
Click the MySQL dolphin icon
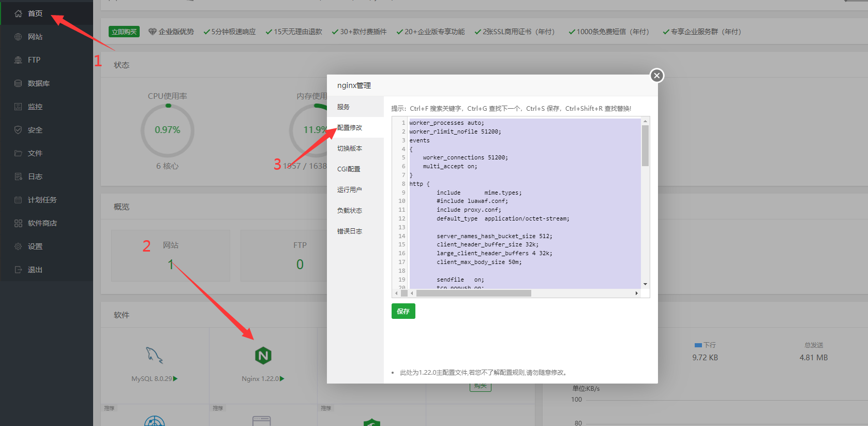tap(154, 355)
